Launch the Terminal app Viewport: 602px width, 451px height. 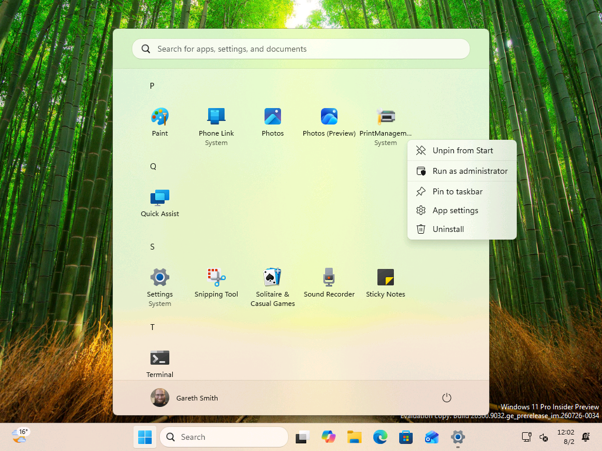coord(160,363)
